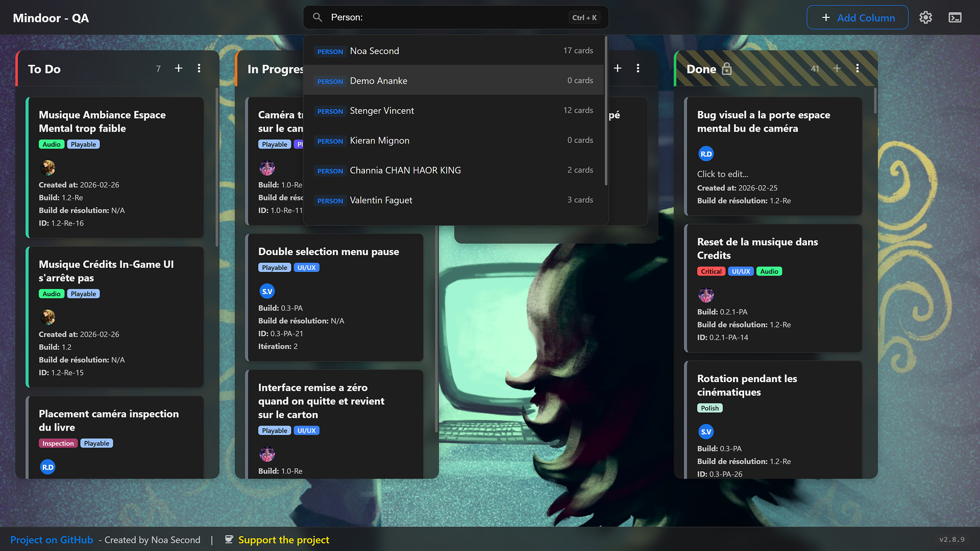Open To Do column options menu
This screenshot has width=980, height=551.
pyautogui.click(x=199, y=68)
